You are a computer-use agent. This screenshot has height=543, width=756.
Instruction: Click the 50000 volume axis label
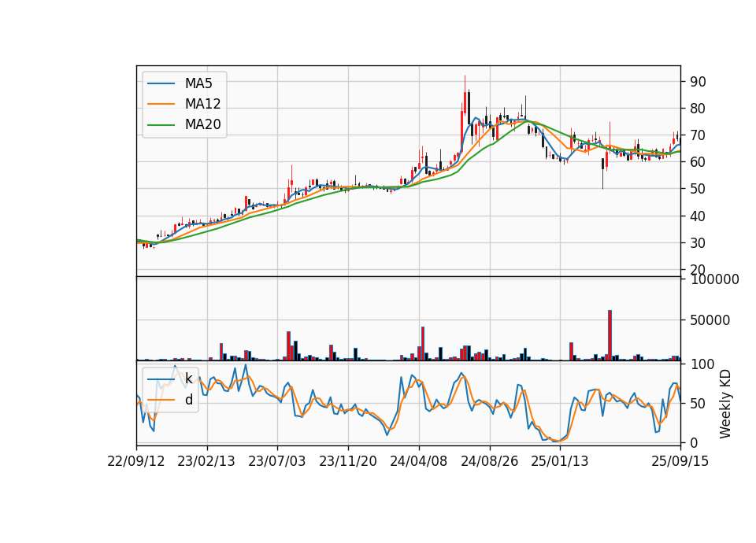(710, 320)
